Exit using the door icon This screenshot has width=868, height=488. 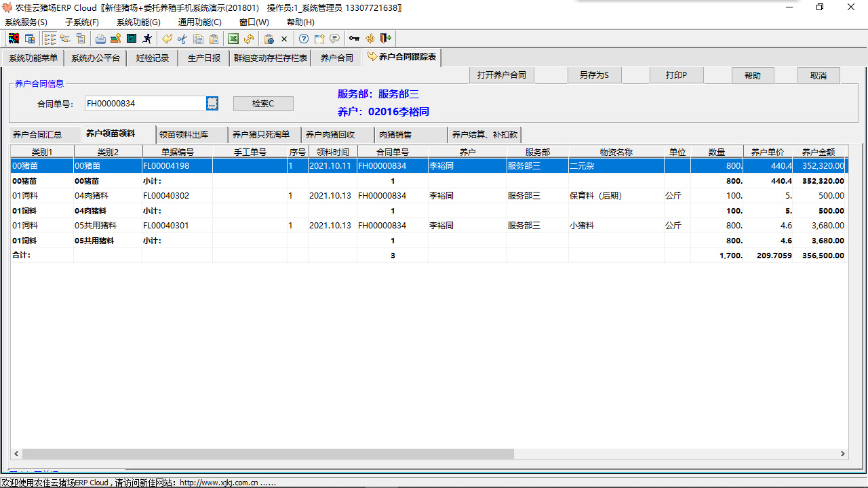pos(387,39)
